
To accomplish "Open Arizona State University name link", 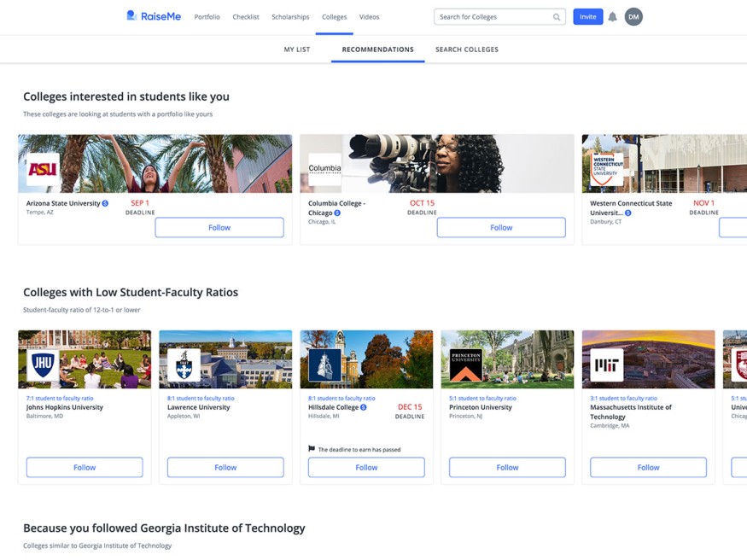I will point(63,203).
